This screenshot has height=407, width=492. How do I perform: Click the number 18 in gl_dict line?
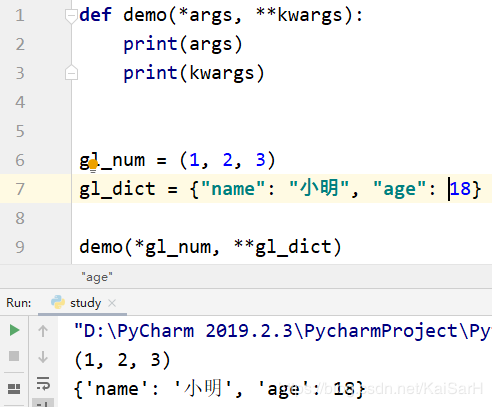(x=460, y=189)
